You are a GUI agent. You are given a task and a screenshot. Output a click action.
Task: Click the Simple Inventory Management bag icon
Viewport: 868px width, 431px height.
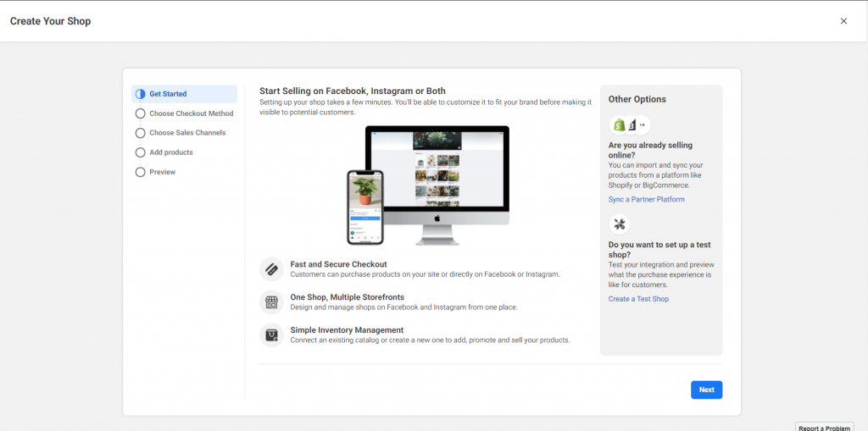pyautogui.click(x=271, y=334)
